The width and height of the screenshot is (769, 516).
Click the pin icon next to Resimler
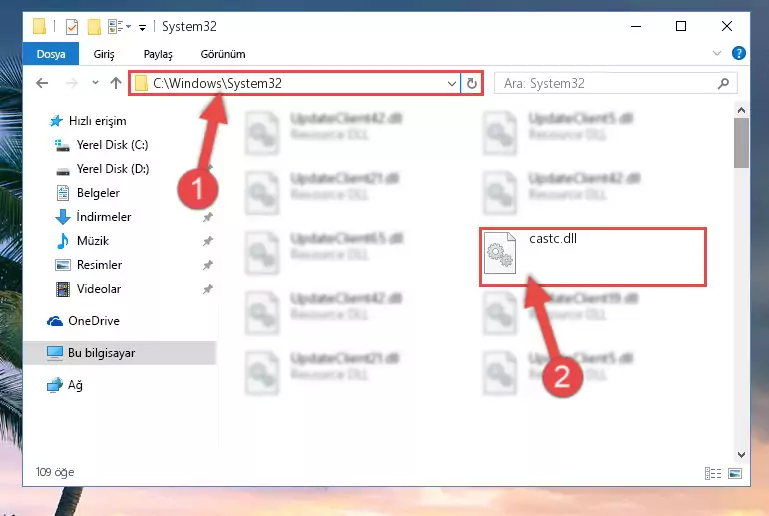point(208,265)
